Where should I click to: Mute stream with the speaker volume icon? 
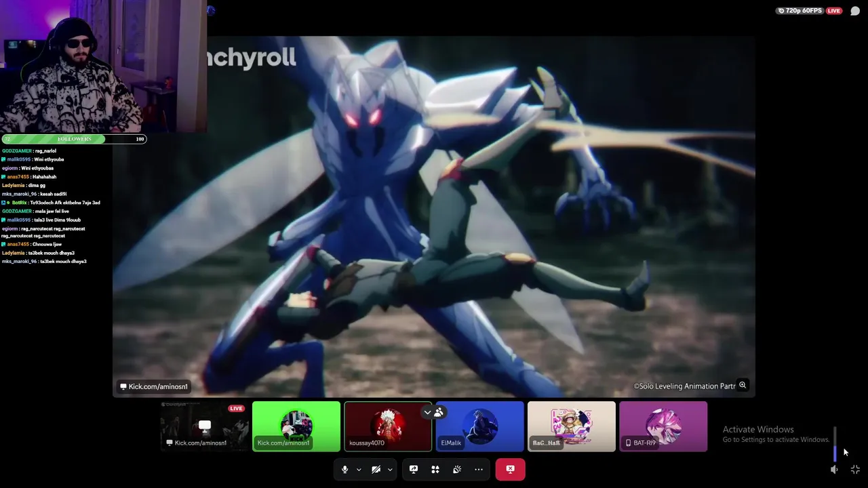835,469
